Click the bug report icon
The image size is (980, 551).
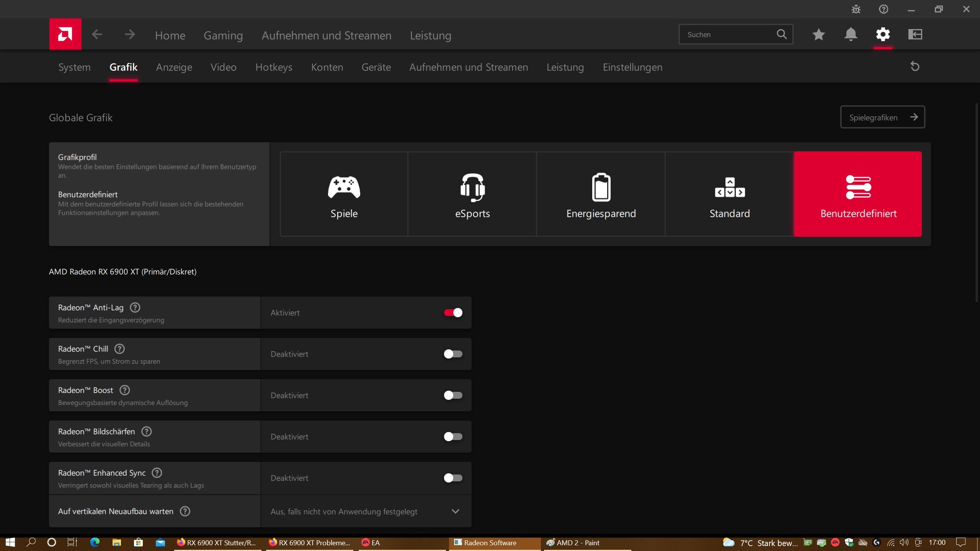coord(856,9)
